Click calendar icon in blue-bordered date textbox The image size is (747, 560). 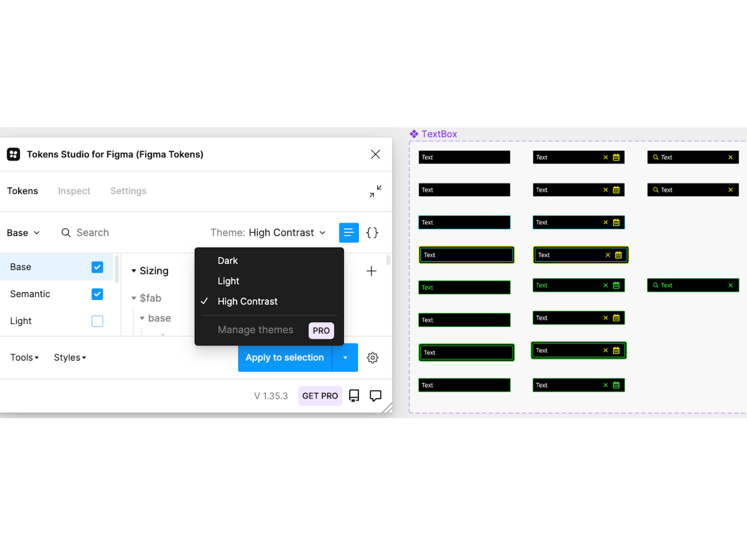click(x=616, y=223)
